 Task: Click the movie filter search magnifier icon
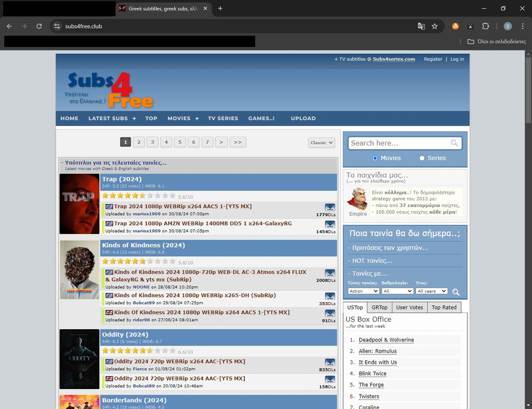[x=456, y=291]
